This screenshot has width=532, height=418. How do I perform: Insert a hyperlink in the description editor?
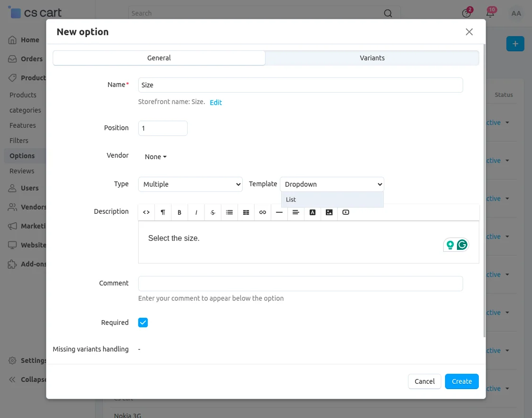[x=262, y=212]
